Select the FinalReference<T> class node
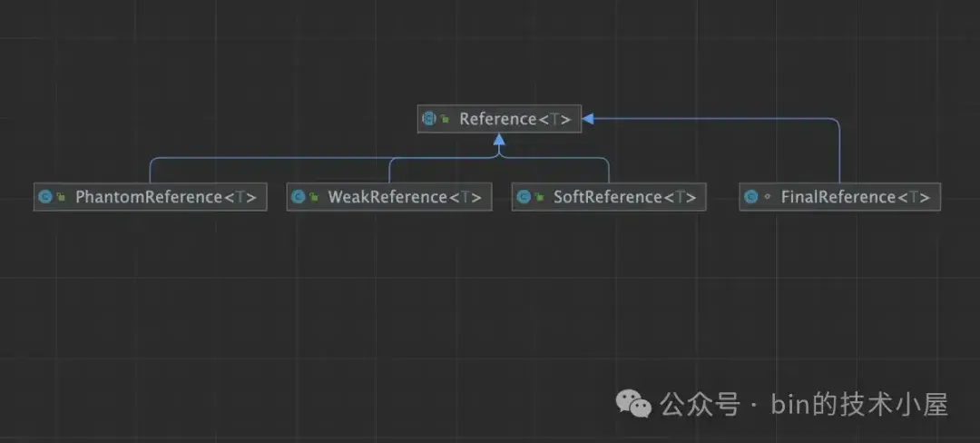Viewport: 980px width, 443px height. pos(839,197)
